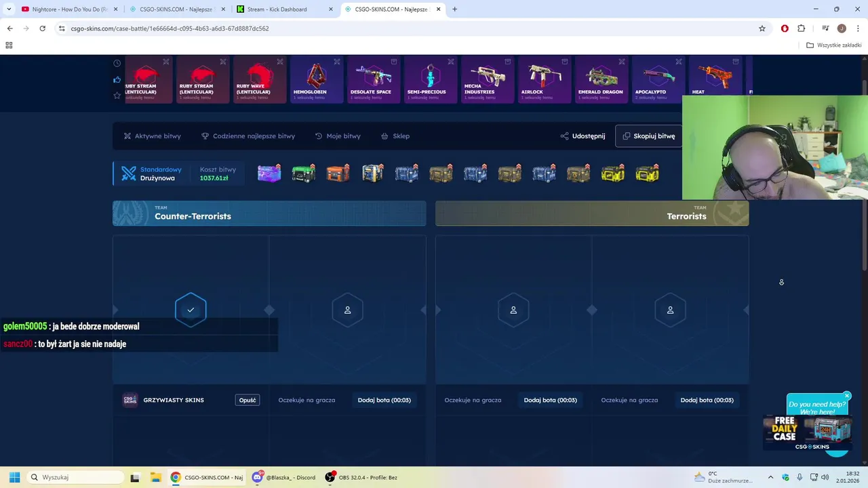
Task: Open the Semi-Precious drop card
Action: coord(431,80)
